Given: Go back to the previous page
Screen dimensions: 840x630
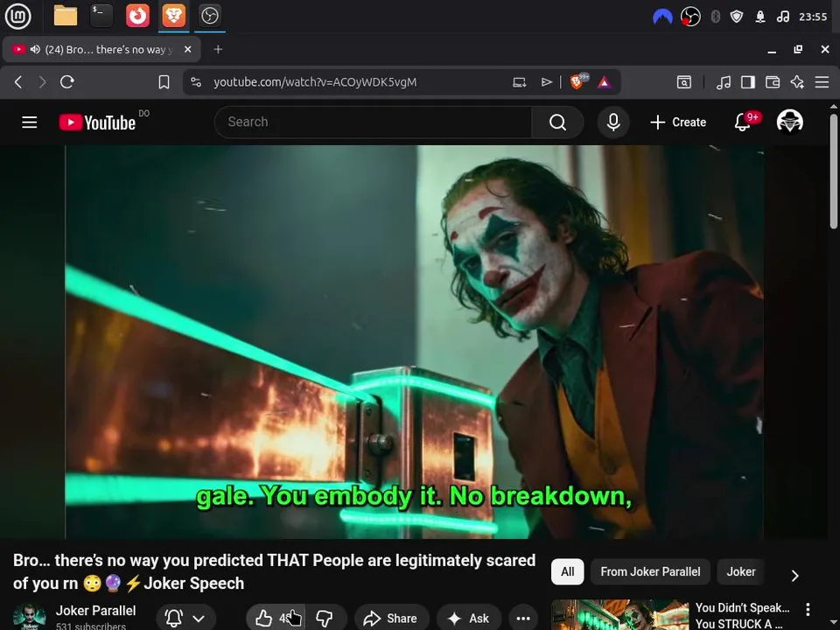Looking at the screenshot, I should (x=18, y=82).
